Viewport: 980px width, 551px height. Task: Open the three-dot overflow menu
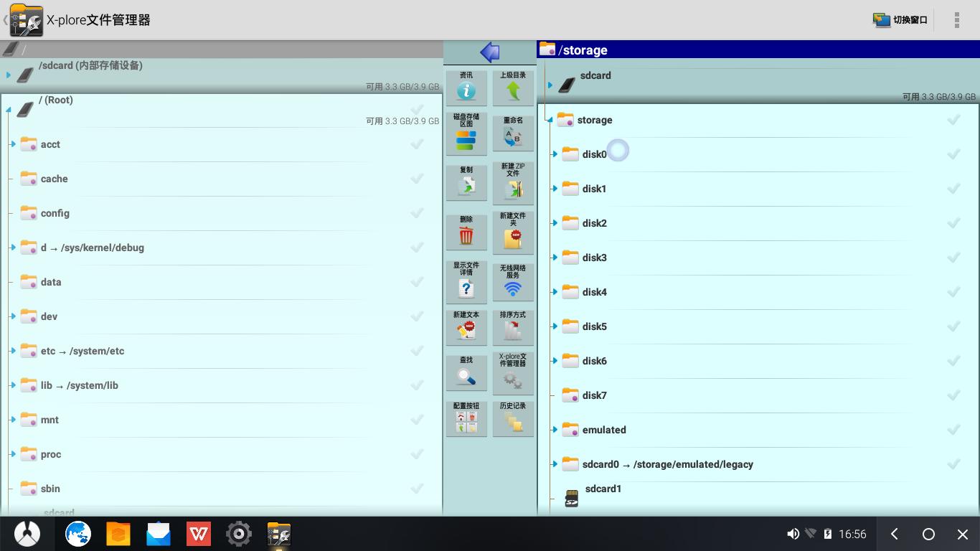(956, 20)
